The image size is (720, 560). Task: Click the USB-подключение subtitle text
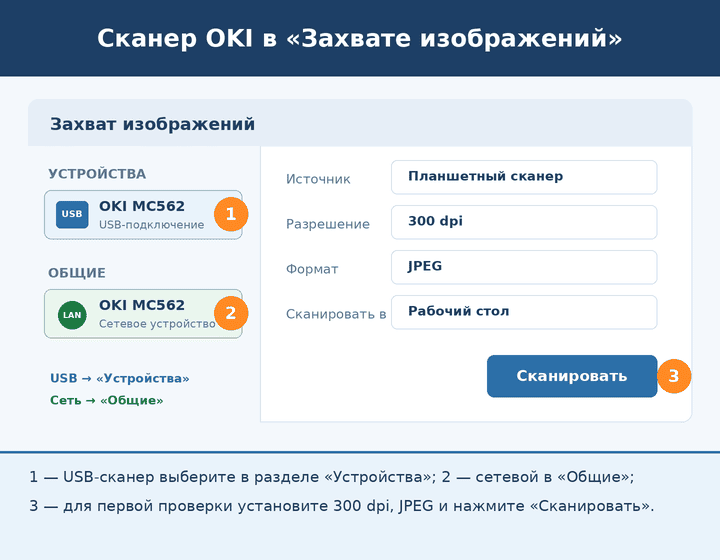pyautogui.click(x=152, y=224)
